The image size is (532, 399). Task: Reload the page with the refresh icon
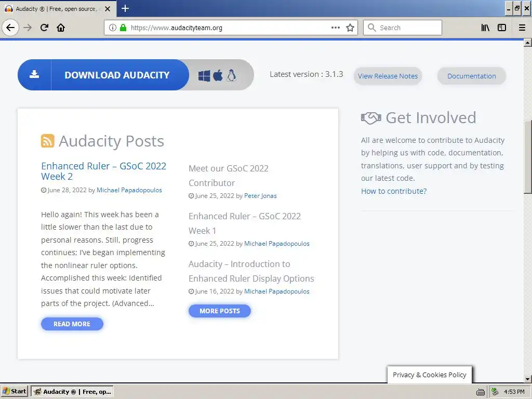pyautogui.click(x=44, y=28)
